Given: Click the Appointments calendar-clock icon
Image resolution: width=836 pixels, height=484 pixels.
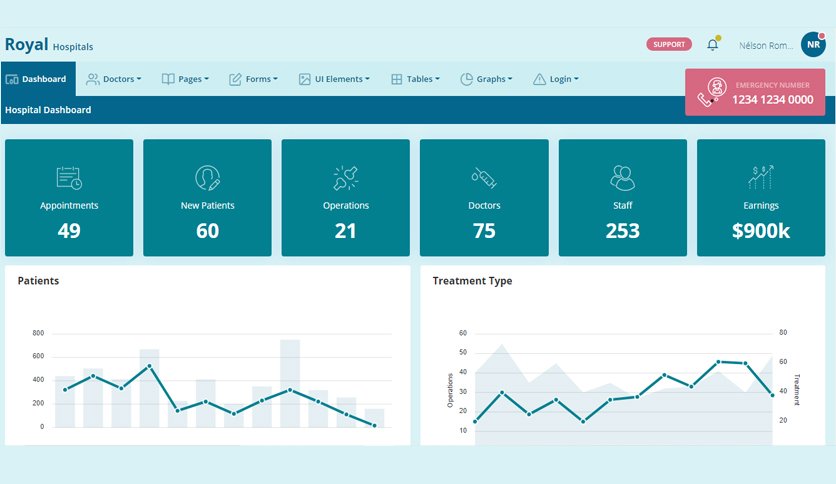Looking at the screenshot, I should 69,178.
